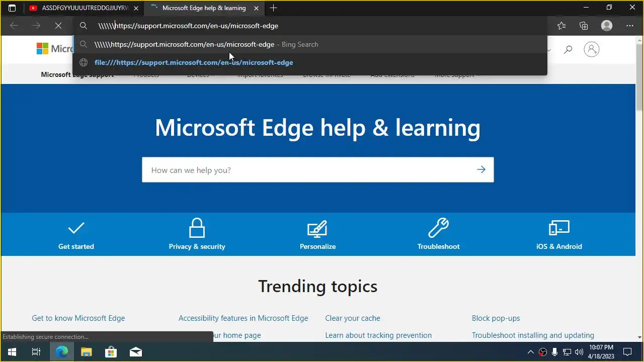Screen dimensions: 644x362
Task: Open Troubleshoot installing and updating link
Action: coord(533,335)
